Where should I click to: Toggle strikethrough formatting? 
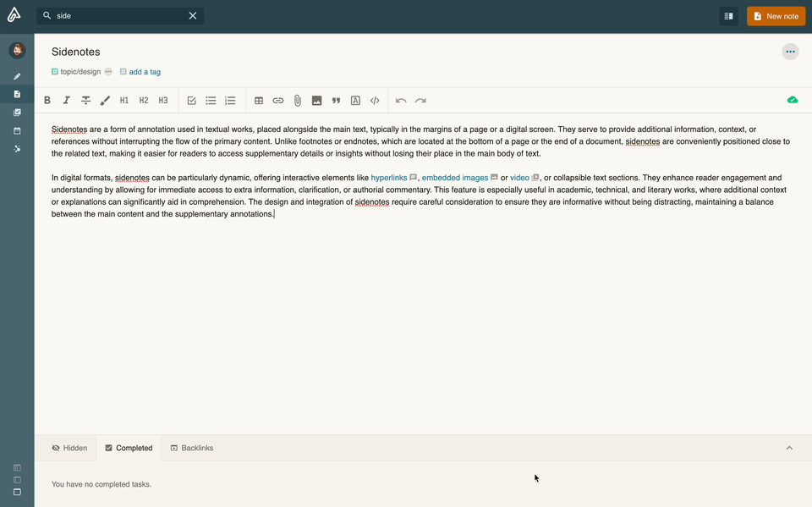tap(85, 100)
